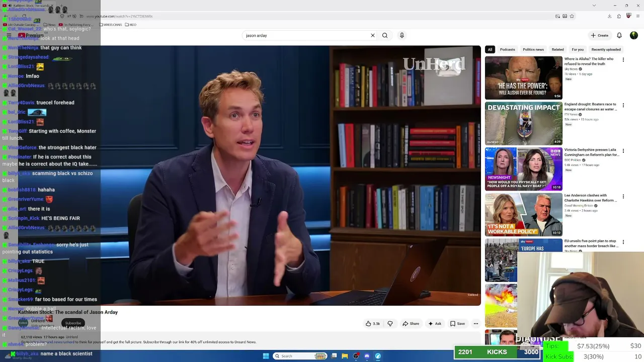Select the Politics news filter chip
Image resolution: width=644 pixels, height=362 pixels.
click(x=533, y=49)
